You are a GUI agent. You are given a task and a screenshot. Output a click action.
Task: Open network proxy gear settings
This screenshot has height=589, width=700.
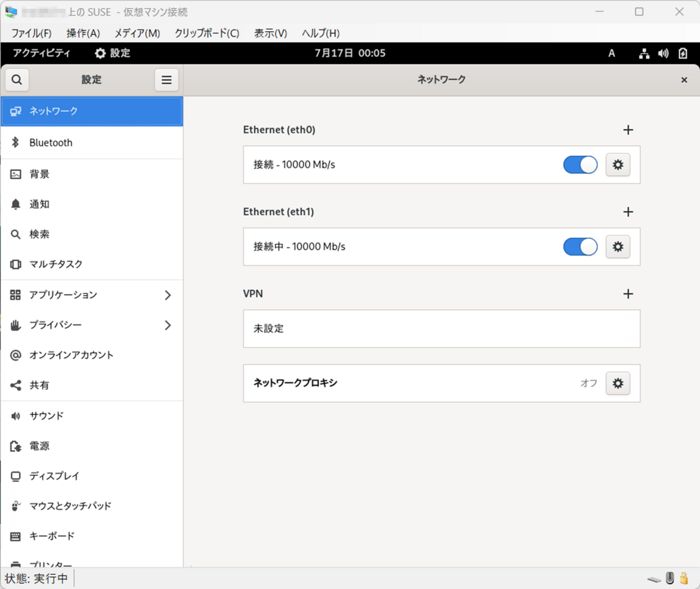pyautogui.click(x=618, y=383)
